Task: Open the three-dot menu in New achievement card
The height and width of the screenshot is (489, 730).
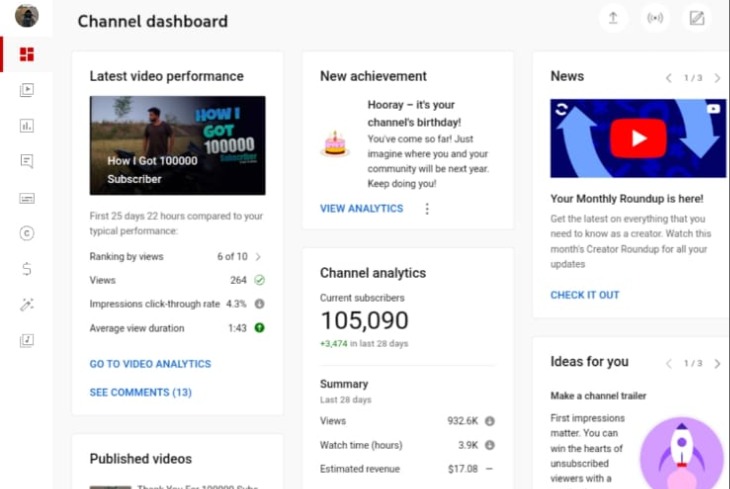Action: point(427,209)
